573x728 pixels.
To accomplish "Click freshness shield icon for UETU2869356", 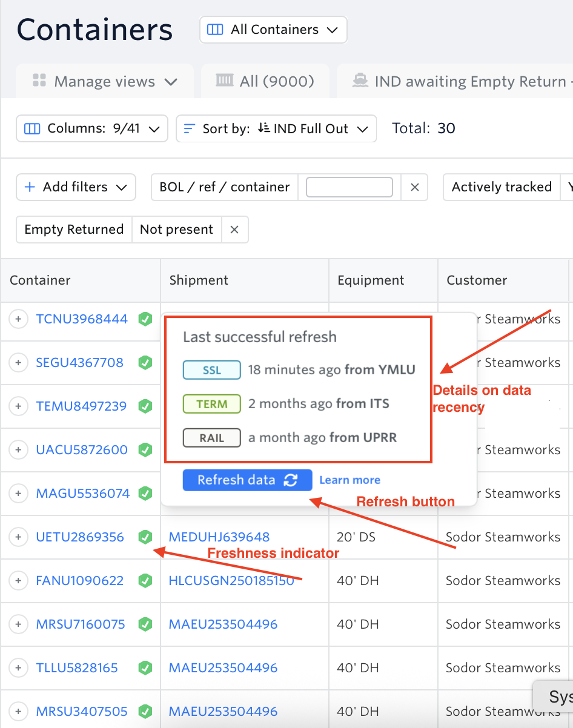I will pyautogui.click(x=145, y=537).
